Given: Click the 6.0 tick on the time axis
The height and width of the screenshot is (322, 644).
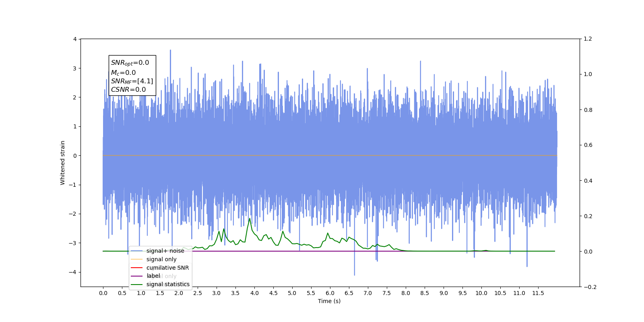Looking at the screenshot, I should [330, 293].
